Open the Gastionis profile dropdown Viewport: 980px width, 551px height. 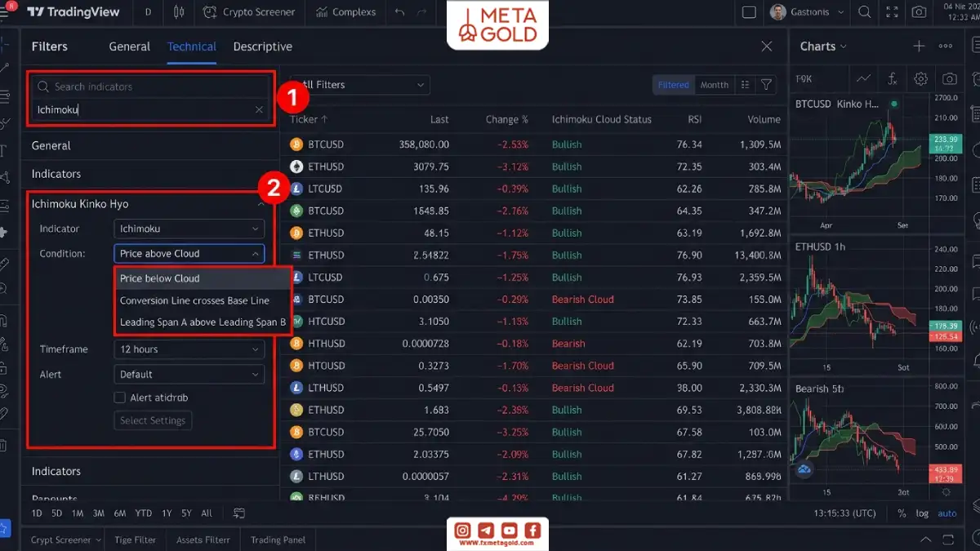tap(808, 12)
